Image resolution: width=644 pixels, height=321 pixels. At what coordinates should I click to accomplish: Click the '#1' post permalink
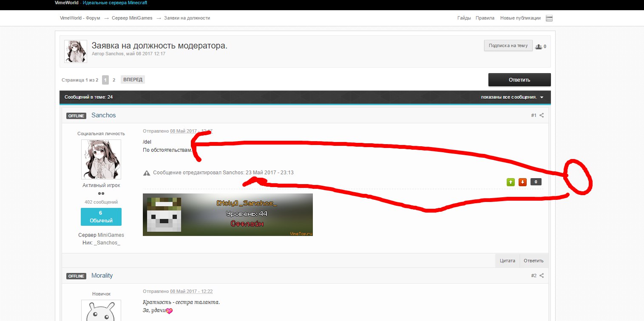pos(534,115)
